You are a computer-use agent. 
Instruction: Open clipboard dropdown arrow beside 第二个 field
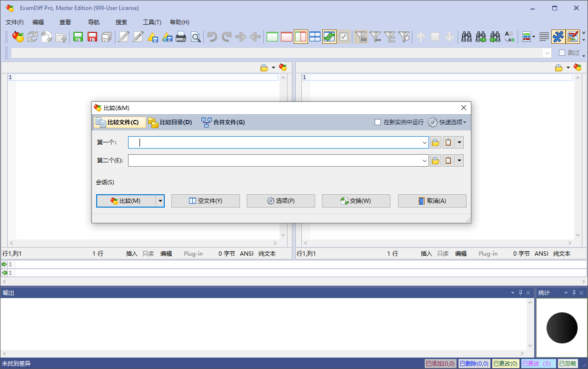click(459, 160)
